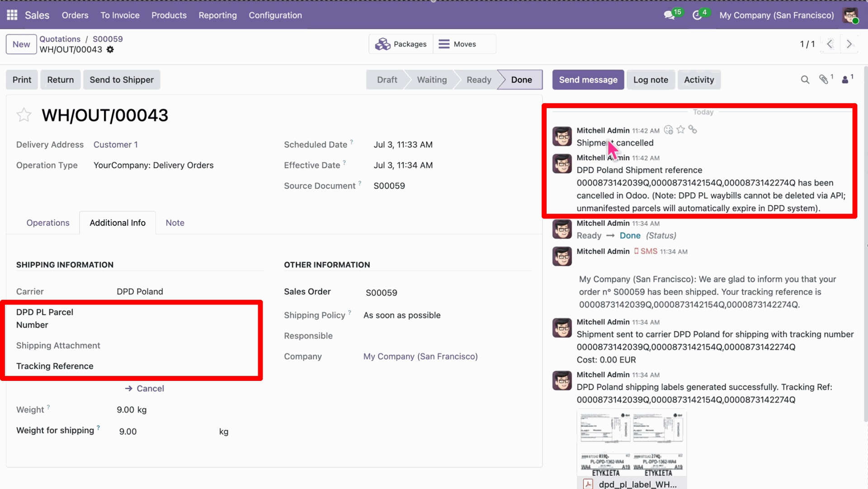Select the Draft status stage
The image size is (868, 489).
pyautogui.click(x=387, y=80)
